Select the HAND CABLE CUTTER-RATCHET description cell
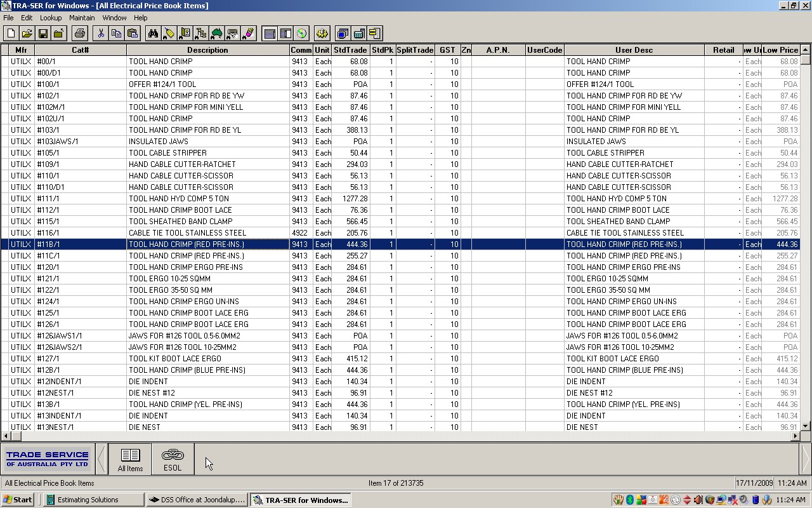Image resolution: width=812 pixels, height=508 pixels. click(x=208, y=164)
